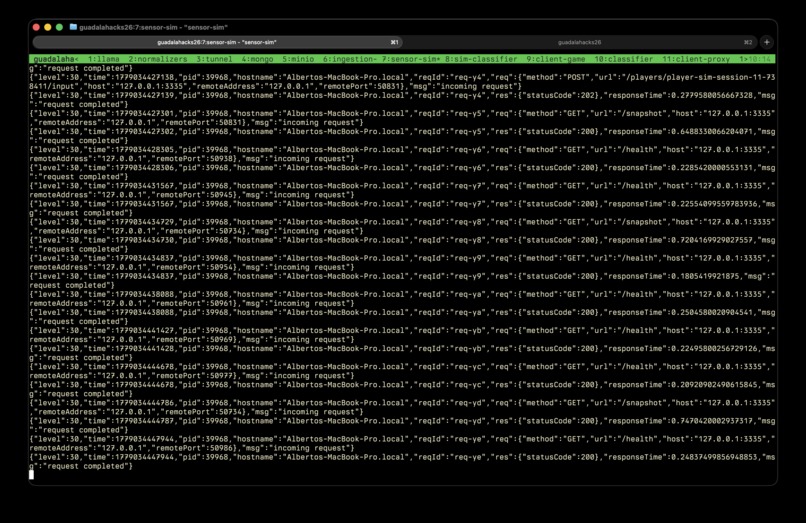This screenshot has width=806, height=523.
Task: Click the req-y4 POST request log line
Action: 402,82
